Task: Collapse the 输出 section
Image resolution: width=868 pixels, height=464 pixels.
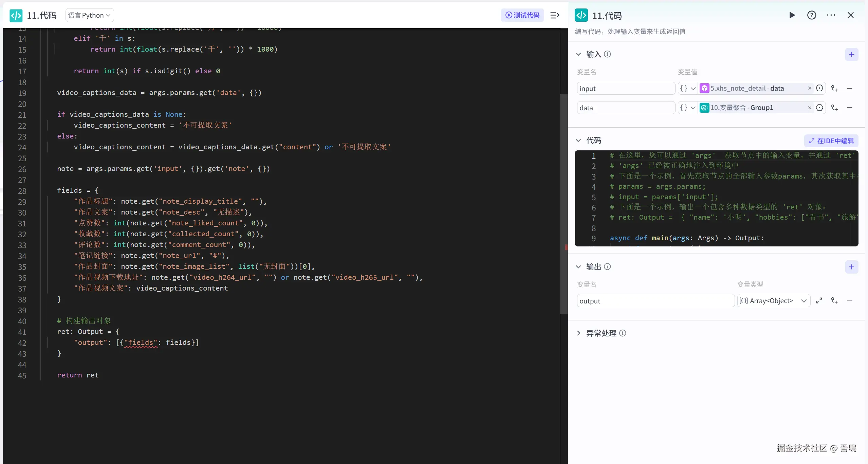Action: 578,267
